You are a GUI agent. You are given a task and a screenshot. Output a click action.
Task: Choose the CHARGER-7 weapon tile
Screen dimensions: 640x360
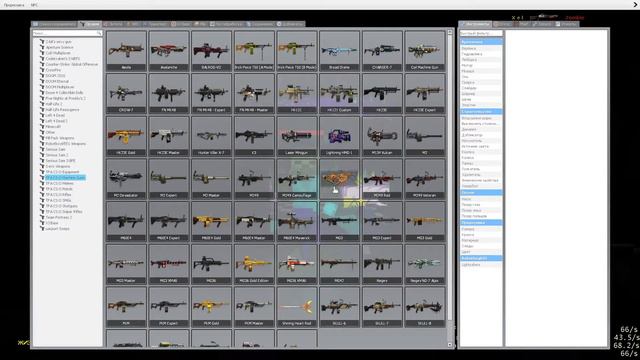pyautogui.click(x=382, y=51)
